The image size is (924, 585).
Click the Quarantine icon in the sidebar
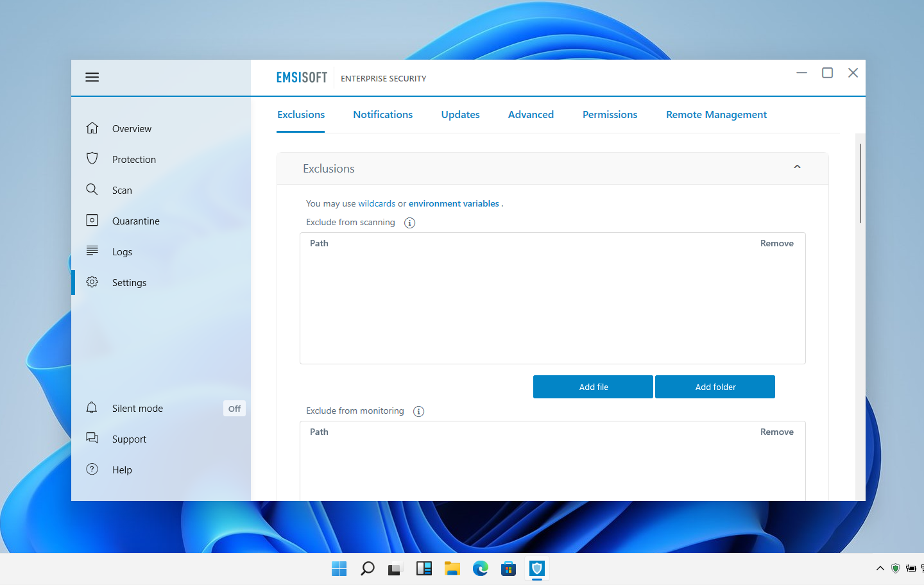point(92,221)
